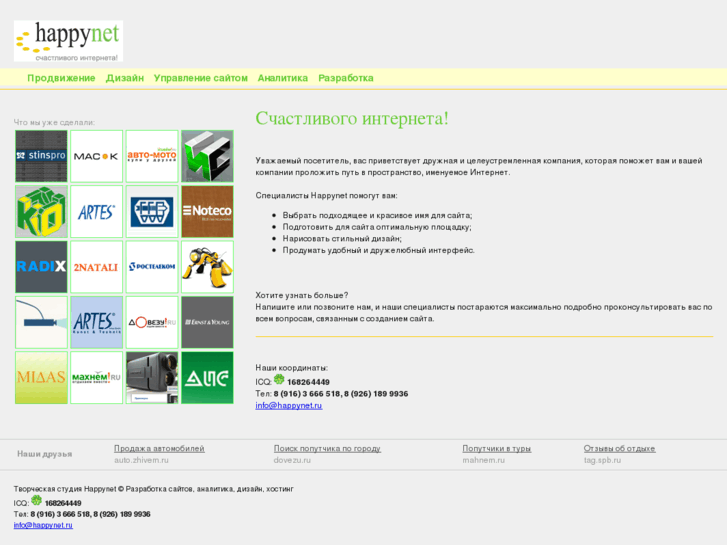Open the Продвижение menu item

[x=61, y=78]
